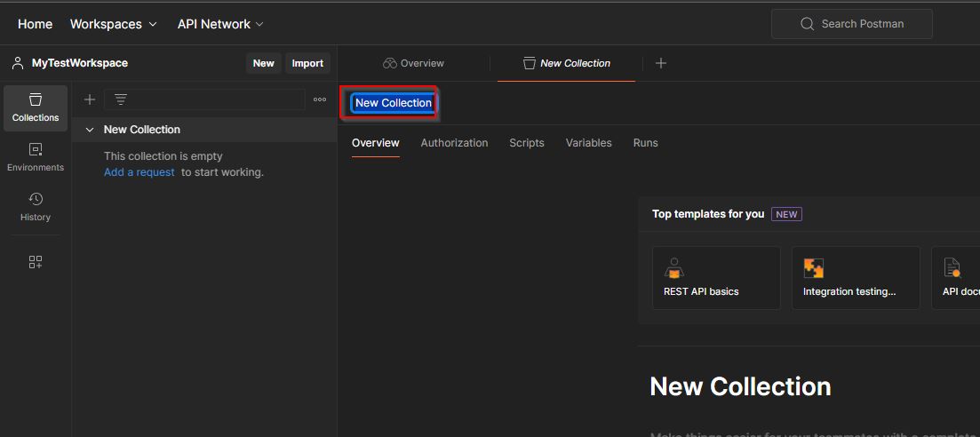980x437 pixels.
Task: Select the collection's Overview sub-tab
Action: point(376,143)
